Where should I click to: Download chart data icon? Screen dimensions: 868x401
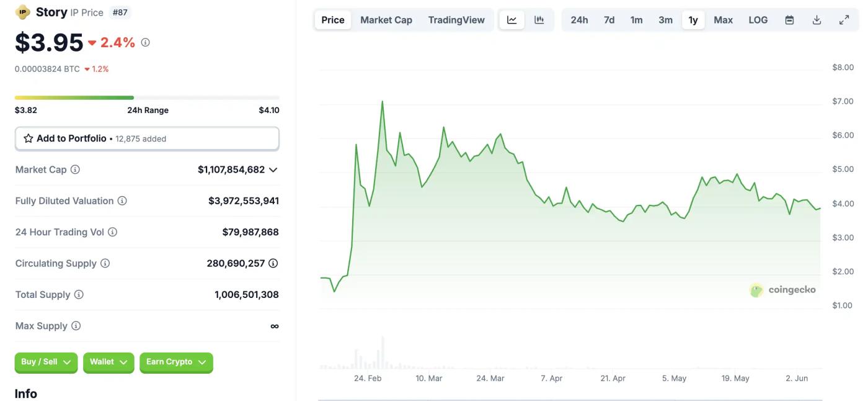tap(817, 20)
